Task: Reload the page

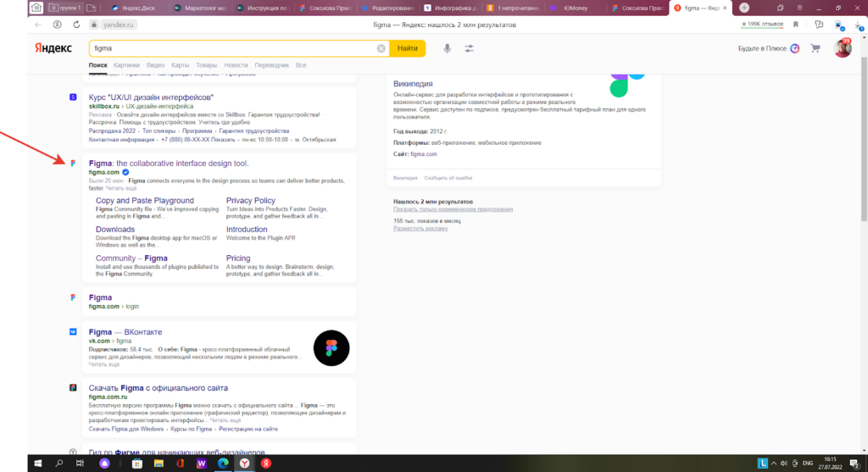Action: [76, 25]
